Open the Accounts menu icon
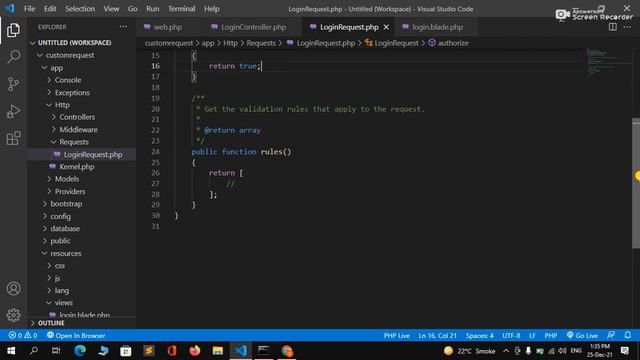The width and height of the screenshot is (640, 360). (13, 289)
